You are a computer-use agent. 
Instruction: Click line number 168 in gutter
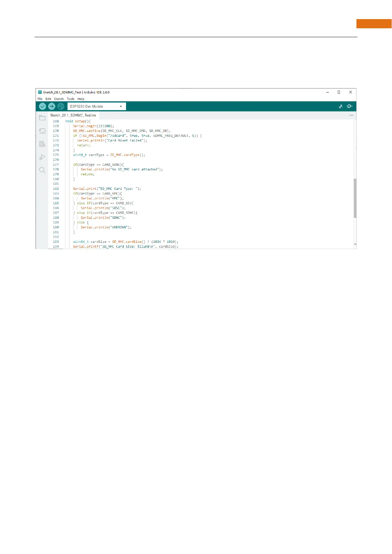click(56, 121)
